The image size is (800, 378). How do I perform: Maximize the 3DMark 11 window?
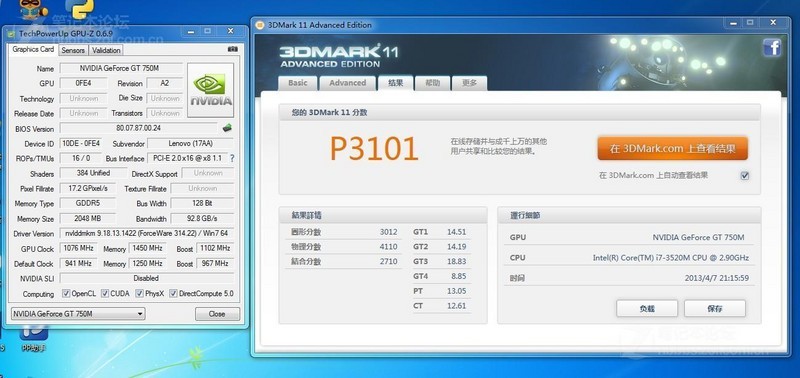(x=749, y=23)
